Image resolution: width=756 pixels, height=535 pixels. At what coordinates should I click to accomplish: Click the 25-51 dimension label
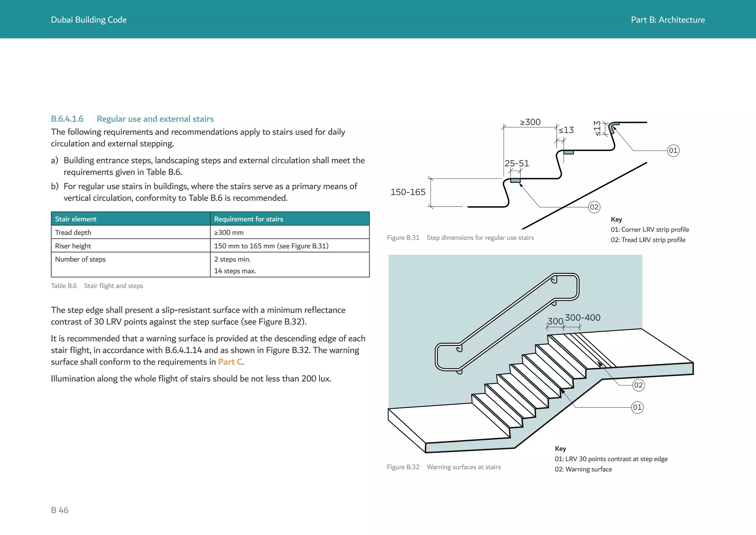[x=516, y=163]
